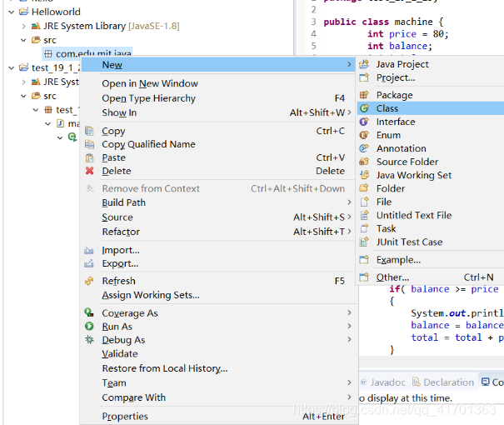
Task: Click the Source Folder icon
Action: [364, 162]
